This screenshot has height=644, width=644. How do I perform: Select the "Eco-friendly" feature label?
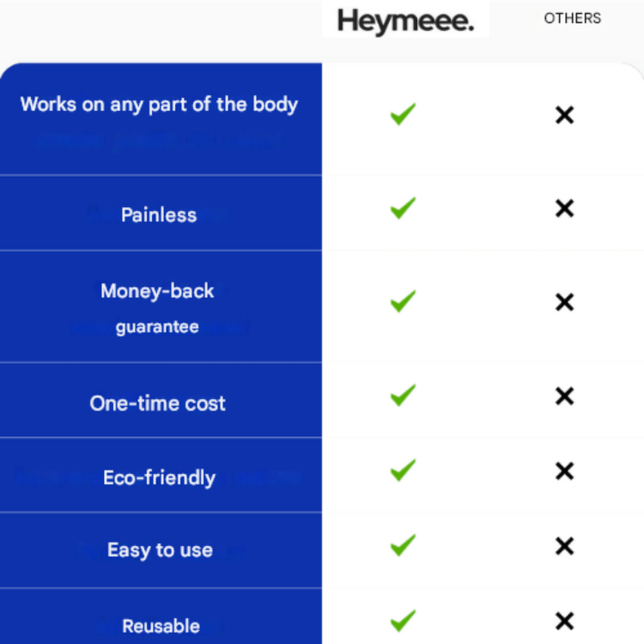coord(159,477)
